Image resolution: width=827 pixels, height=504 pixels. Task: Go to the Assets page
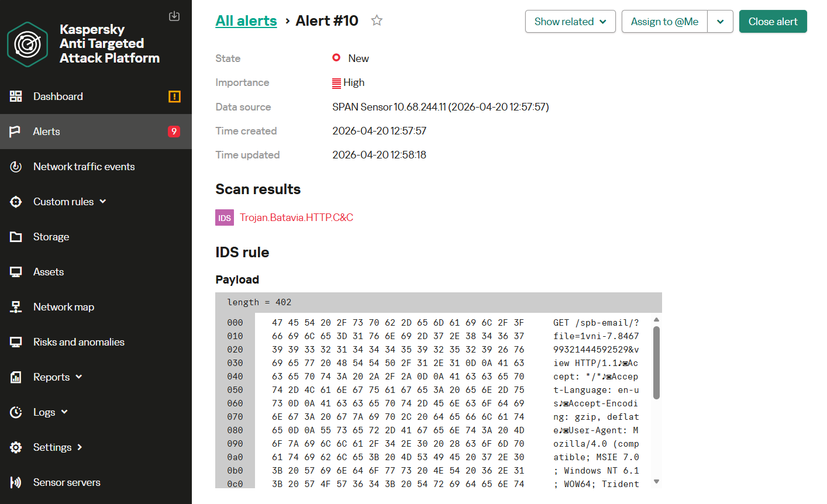point(49,272)
